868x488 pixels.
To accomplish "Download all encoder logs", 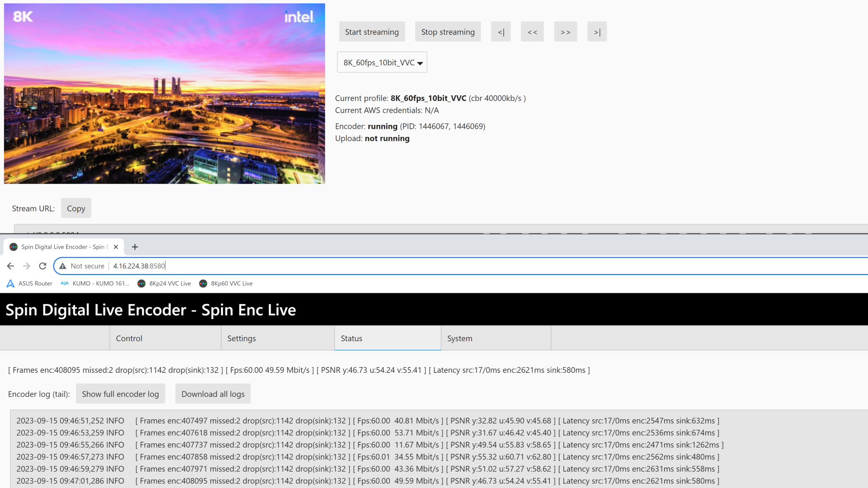I will coord(213,394).
